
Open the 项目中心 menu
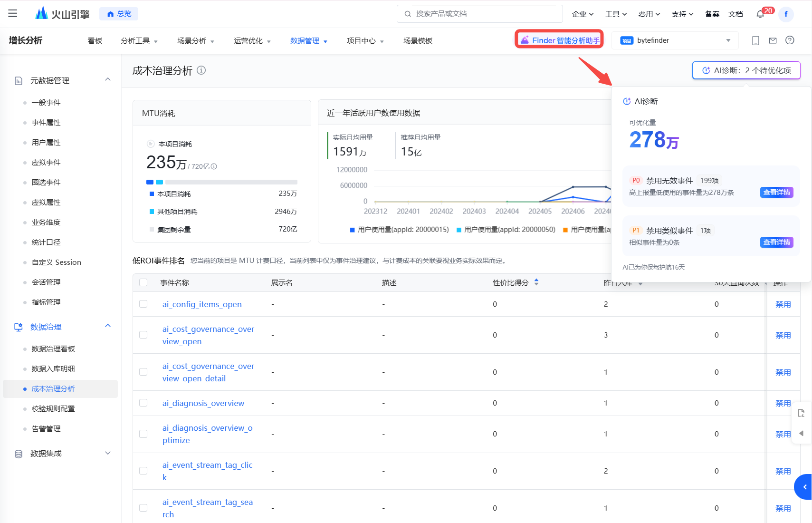coord(365,41)
